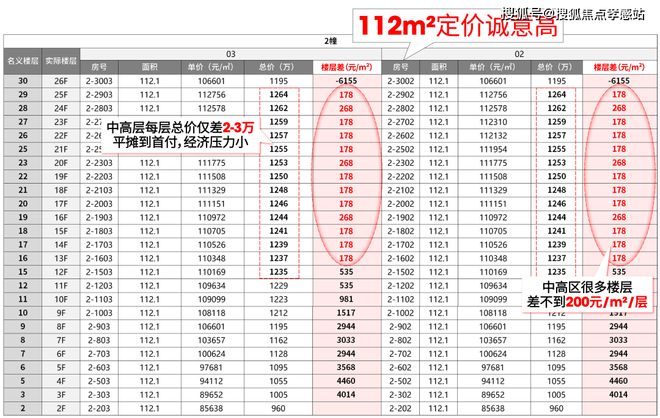Select floor difference -6155 in 2-3003 row
The height and width of the screenshot is (418, 660).
point(346,81)
